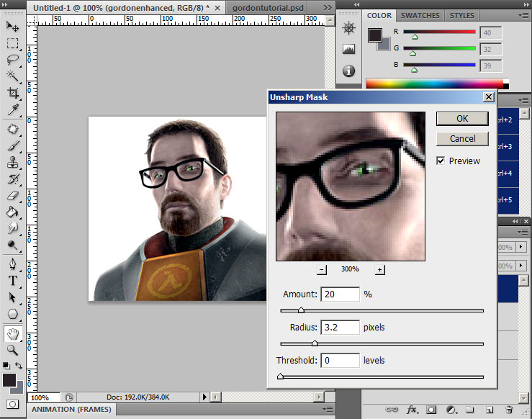This screenshot has height=419, width=532.
Task: Click OK in Unsharp Mask dialog
Action: (461, 119)
